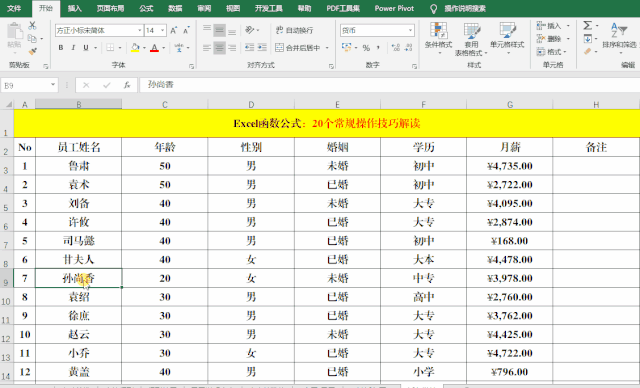
Task: Click 插入 insert cells button
Action: 552,26
